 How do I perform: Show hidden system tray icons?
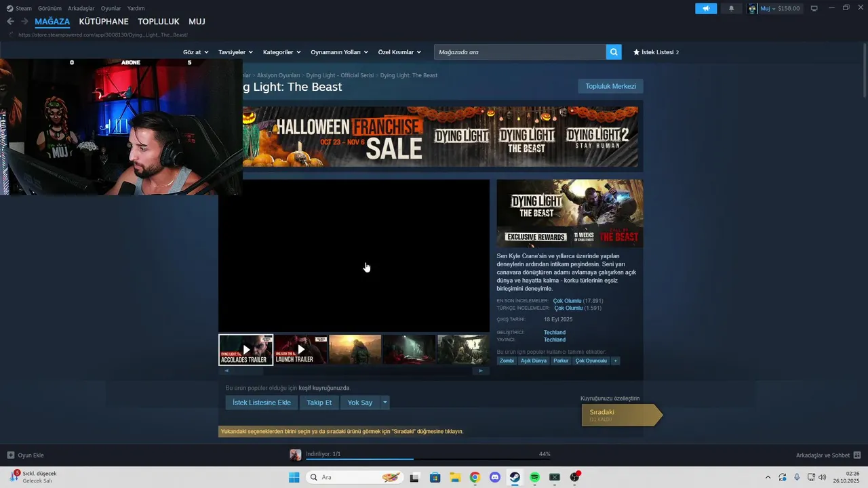[x=768, y=477]
